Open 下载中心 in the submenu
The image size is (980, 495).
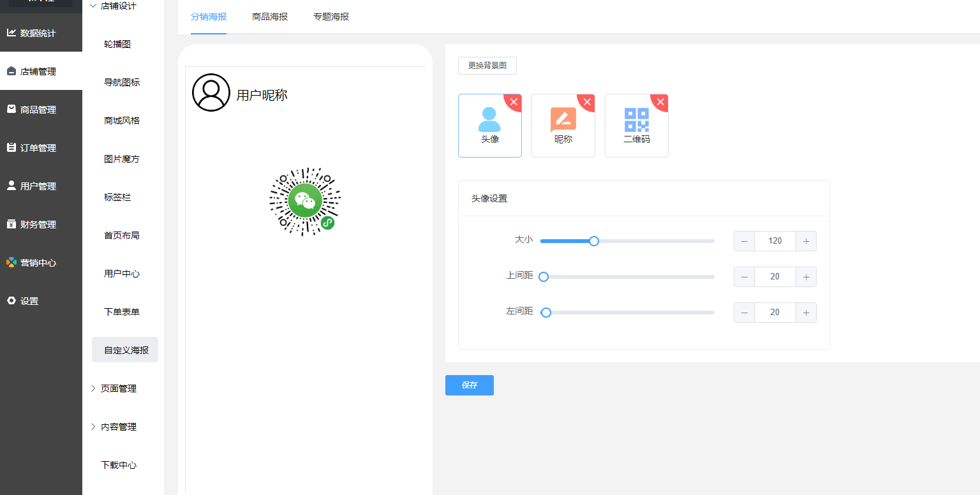point(119,465)
